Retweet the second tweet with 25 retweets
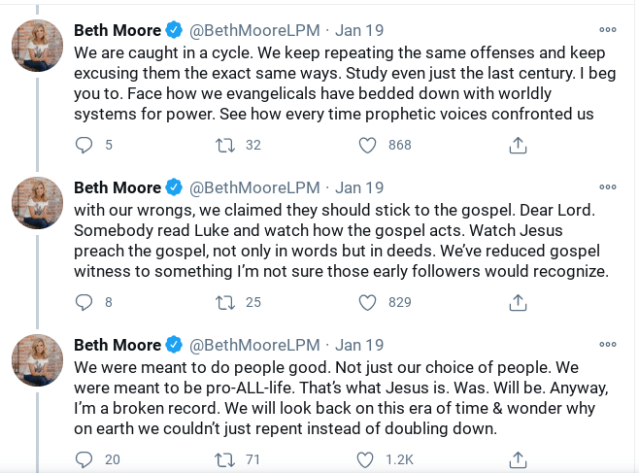639x473 pixels. pyautogui.click(x=227, y=302)
